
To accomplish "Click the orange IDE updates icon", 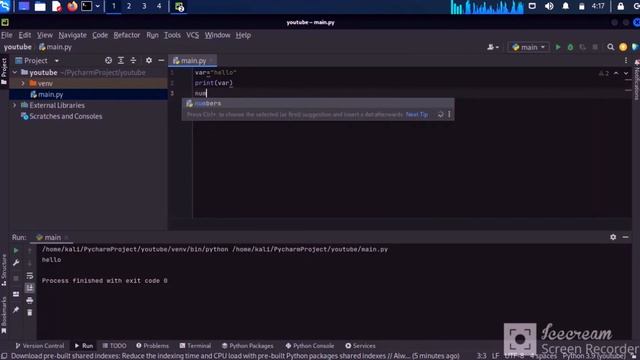I will tap(623, 47).
